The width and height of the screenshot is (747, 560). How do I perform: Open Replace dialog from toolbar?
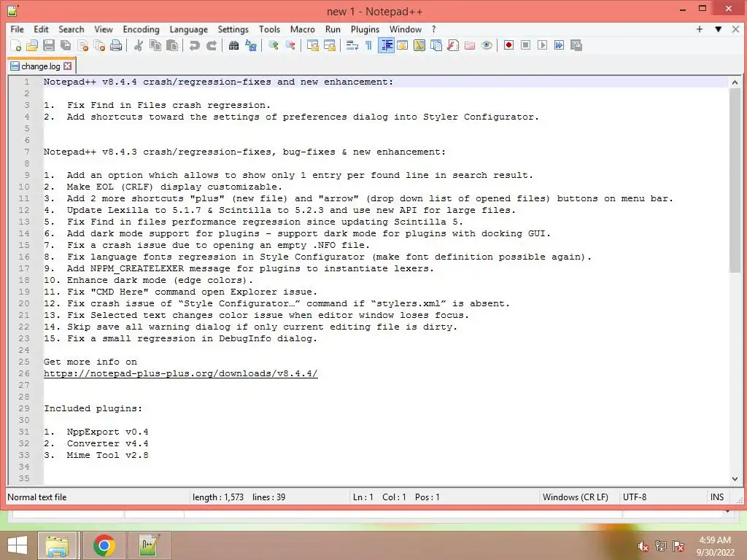tap(251, 45)
